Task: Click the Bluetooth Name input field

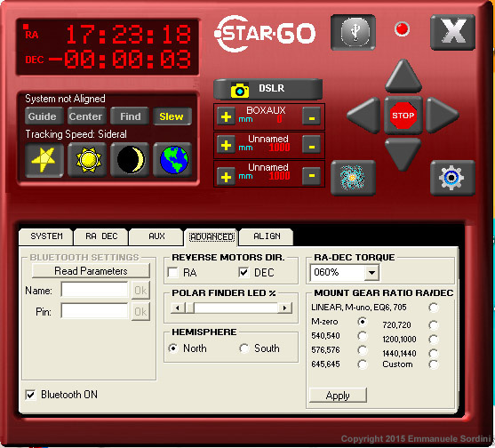Action: point(95,290)
